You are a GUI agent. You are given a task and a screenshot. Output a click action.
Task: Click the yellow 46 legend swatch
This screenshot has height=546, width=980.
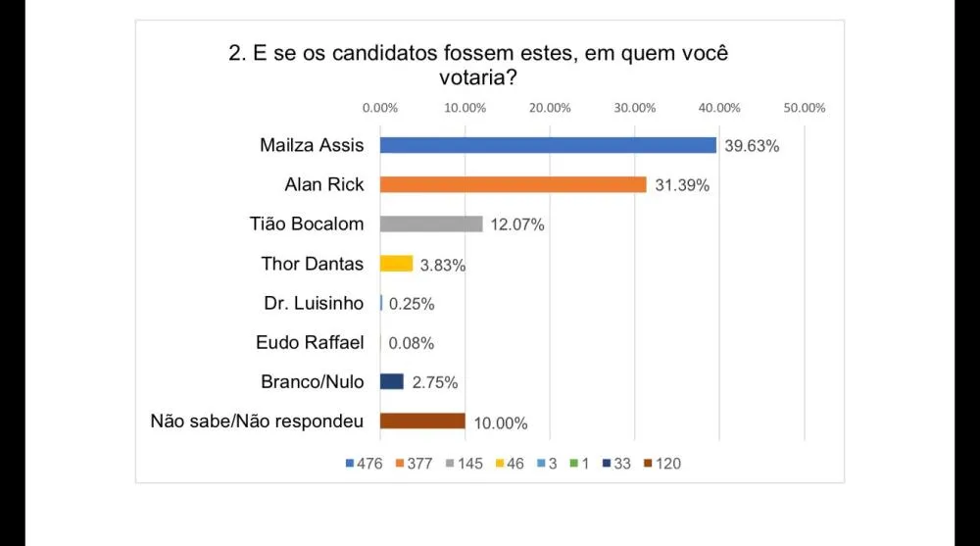pos(500,464)
